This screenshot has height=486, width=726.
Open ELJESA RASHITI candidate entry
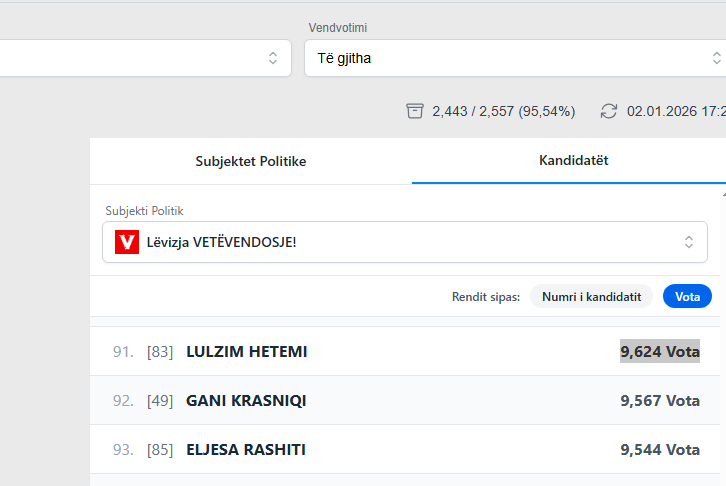(246, 450)
